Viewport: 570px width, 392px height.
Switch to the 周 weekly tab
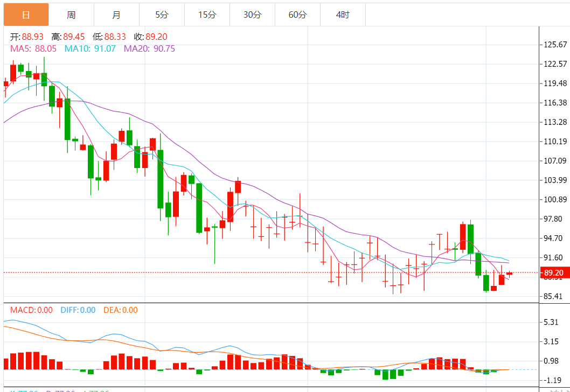(x=71, y=15)
